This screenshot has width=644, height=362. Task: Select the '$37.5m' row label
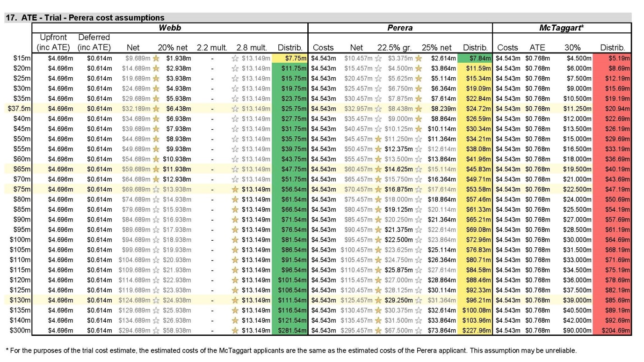[x=19, y=109]
